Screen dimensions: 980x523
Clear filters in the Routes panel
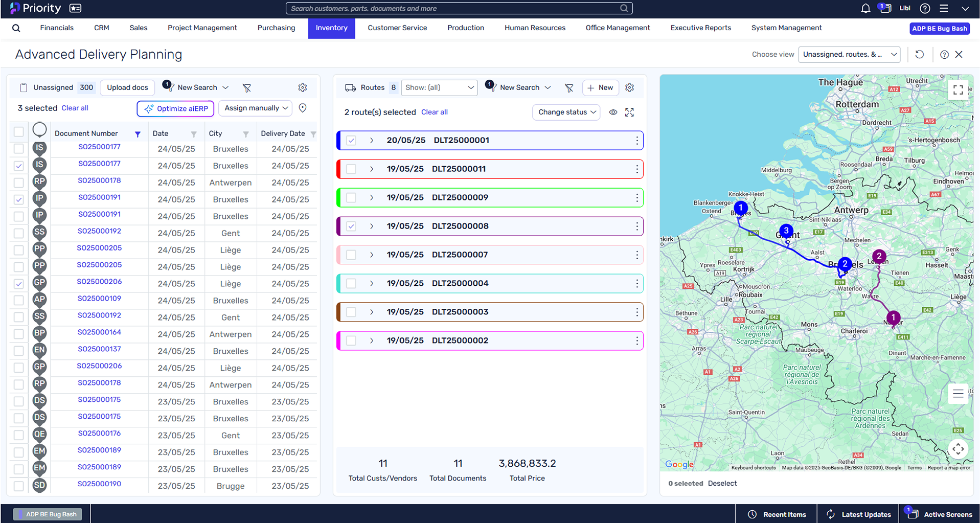tap(569, 88)
